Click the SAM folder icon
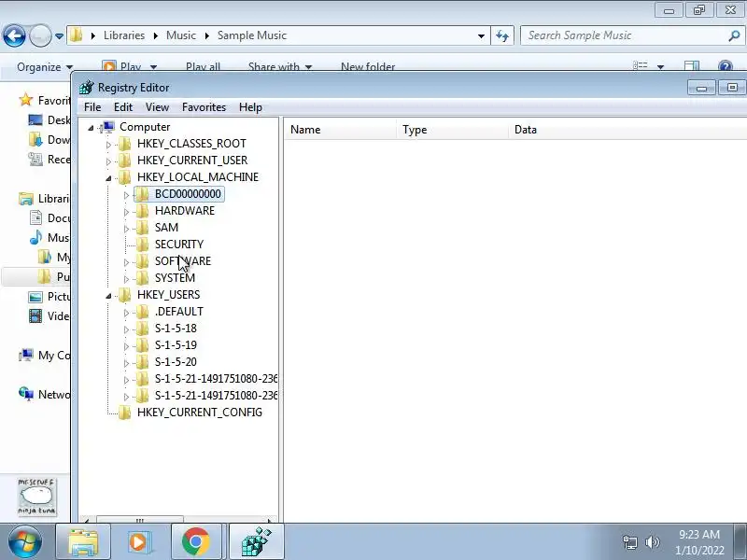This screenshot has height=560, width=747. [x=143, y=227]
